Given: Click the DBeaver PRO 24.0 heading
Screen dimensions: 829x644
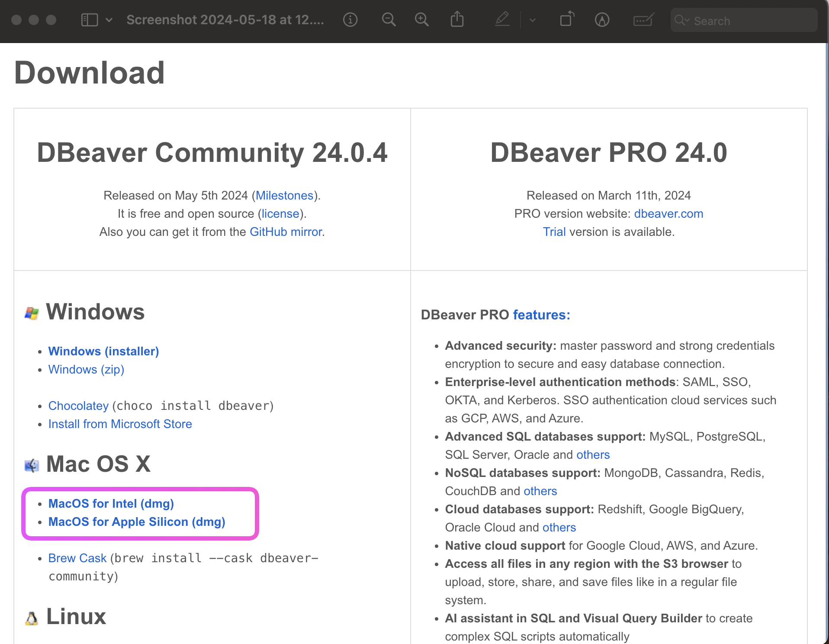Looking at the screenshot, I should pyautogui.click(x=608, y=152).
